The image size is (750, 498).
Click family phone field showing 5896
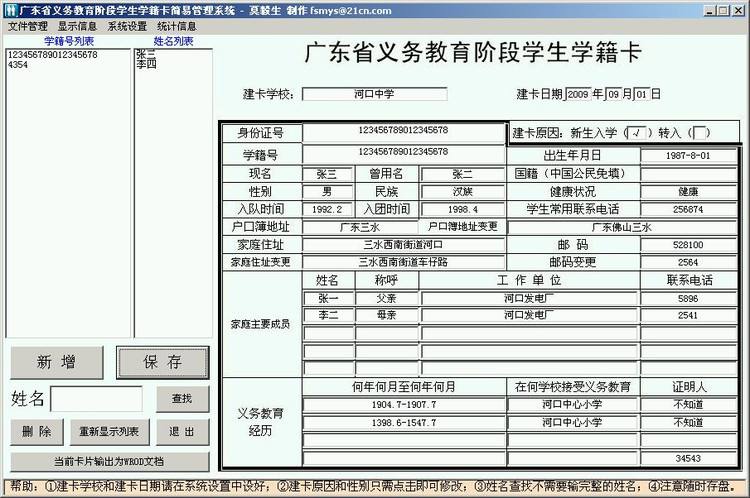pos(688,299)
